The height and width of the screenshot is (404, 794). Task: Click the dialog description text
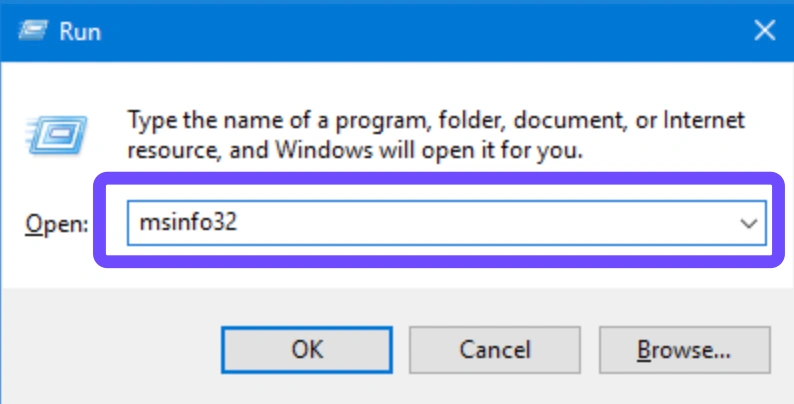pyautogui.click(x=436, y=136)
